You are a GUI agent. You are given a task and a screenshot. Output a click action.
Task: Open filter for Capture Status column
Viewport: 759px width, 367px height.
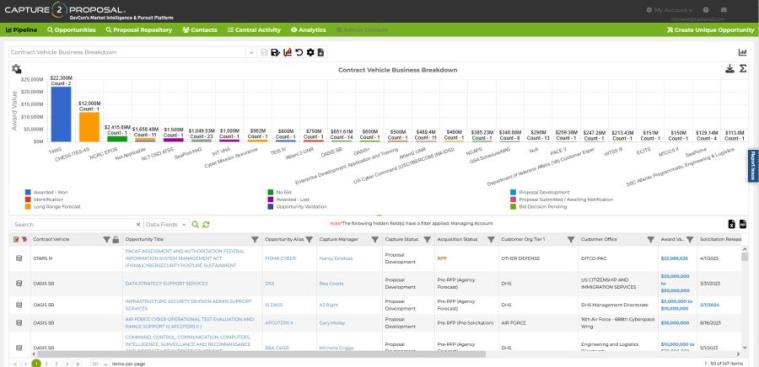(427, 240)
